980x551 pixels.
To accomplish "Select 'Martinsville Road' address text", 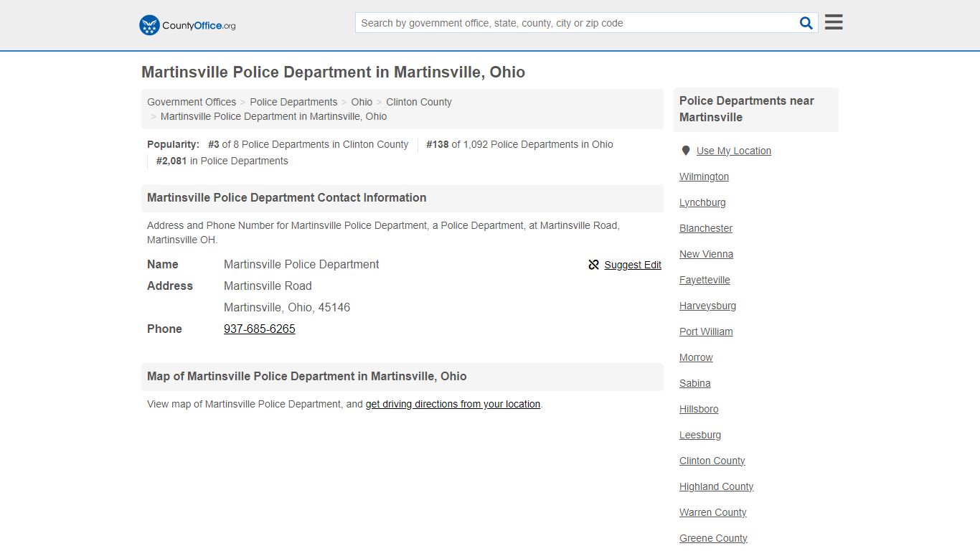I will click(x=268, y=286).
